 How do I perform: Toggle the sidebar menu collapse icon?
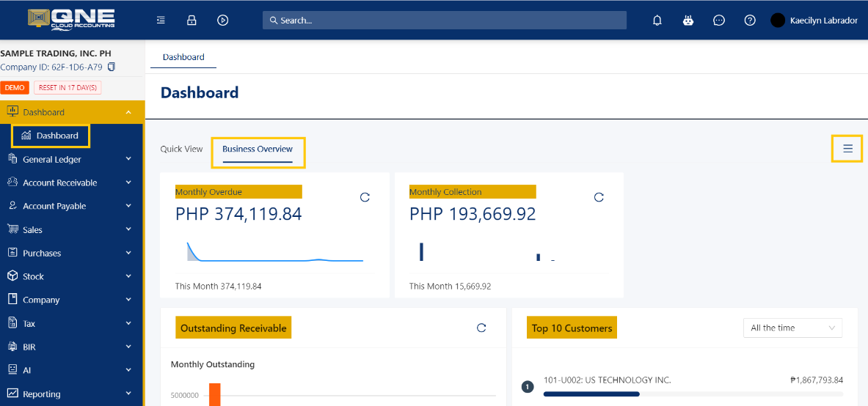click(161, 20)
